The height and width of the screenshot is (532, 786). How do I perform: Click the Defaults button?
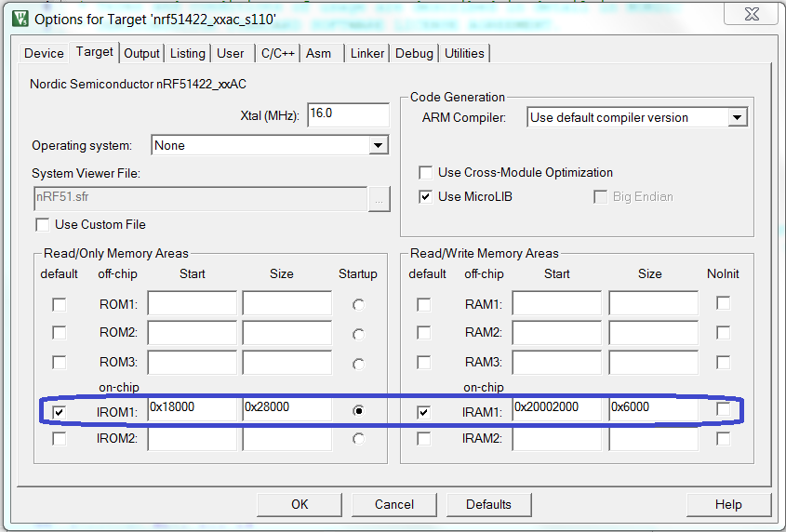pos(488,504)
